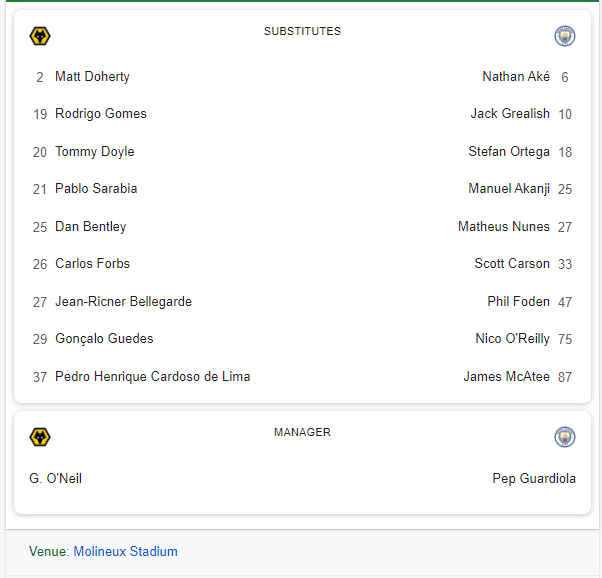Select Matheus Nunes from substitutes

click(x=503, y=227)
